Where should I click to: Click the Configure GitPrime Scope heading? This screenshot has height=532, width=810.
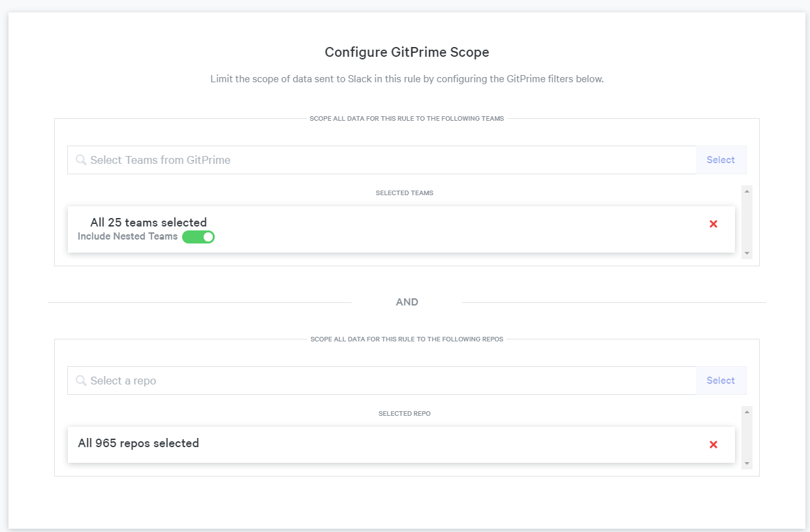click(407, 52)
